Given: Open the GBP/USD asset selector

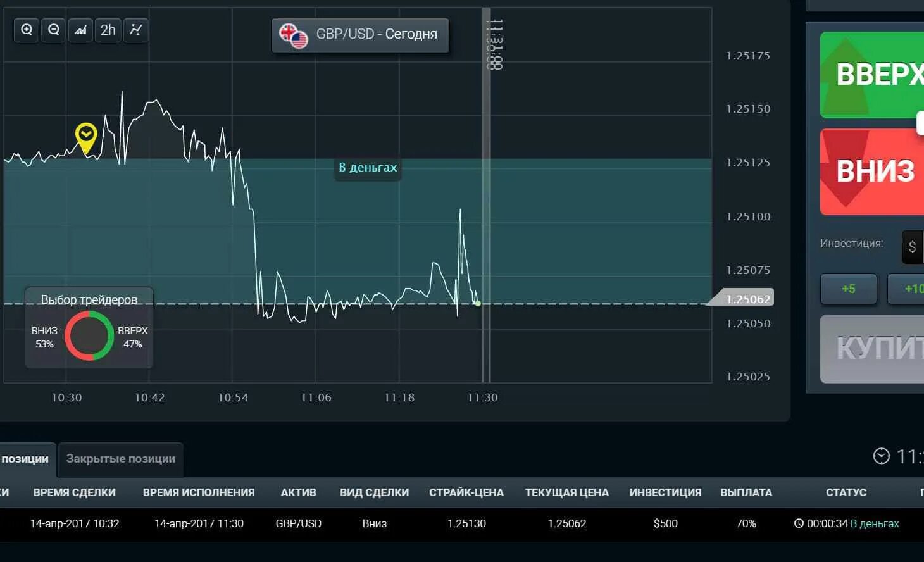Looking at the screenshot, I should [361, 35].
